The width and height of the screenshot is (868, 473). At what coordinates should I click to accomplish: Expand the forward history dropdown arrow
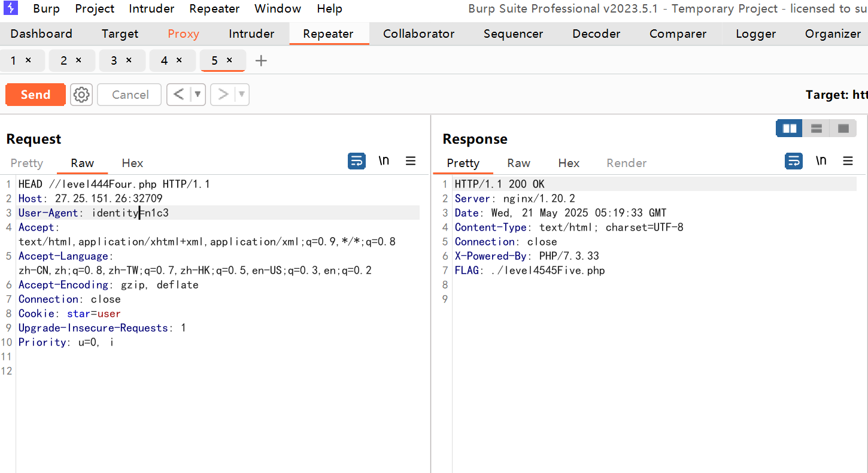point(241,95)
